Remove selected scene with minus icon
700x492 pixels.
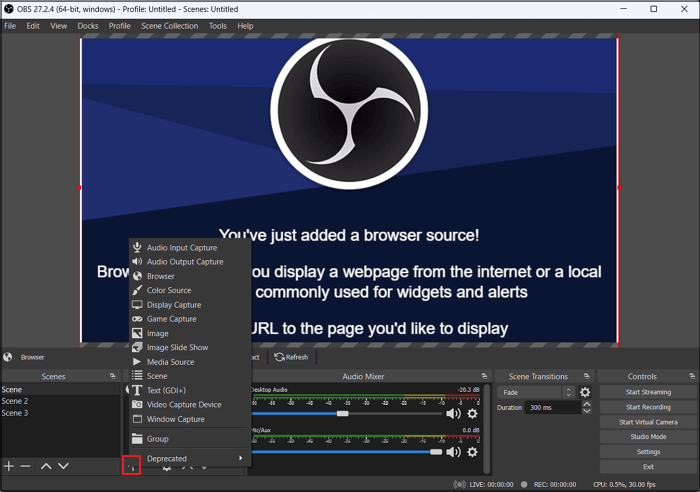click(x=25, y=466)
